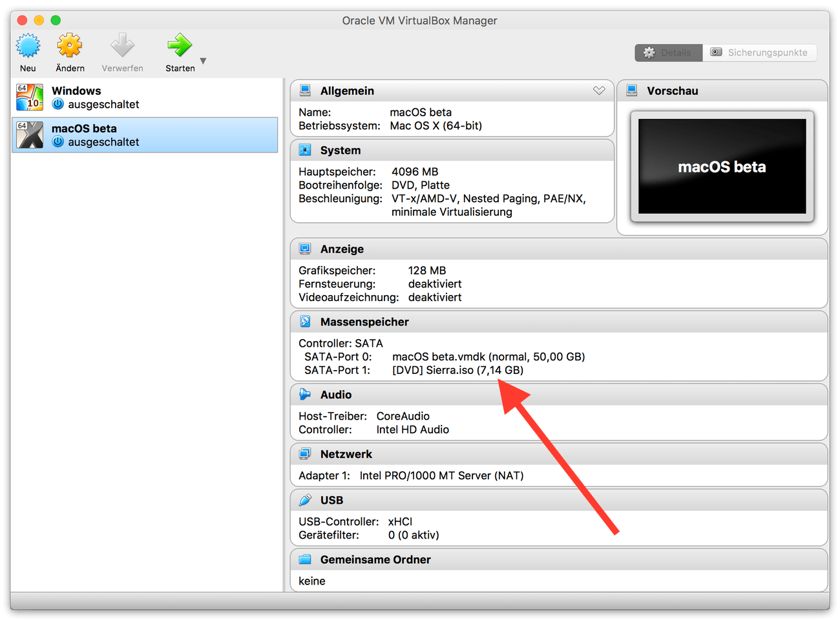Click the System section chip icon
Screen dimensions: 840x620
[x=305, y=150]
